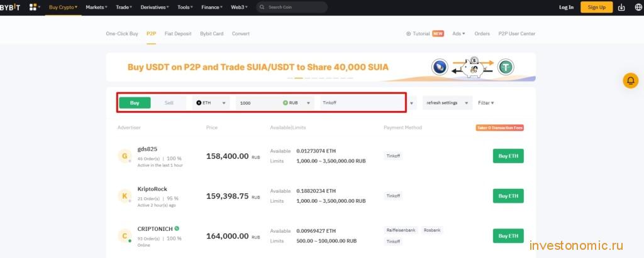Click the gds825 avatar icon
644x258 pixels.
point(124,156)
